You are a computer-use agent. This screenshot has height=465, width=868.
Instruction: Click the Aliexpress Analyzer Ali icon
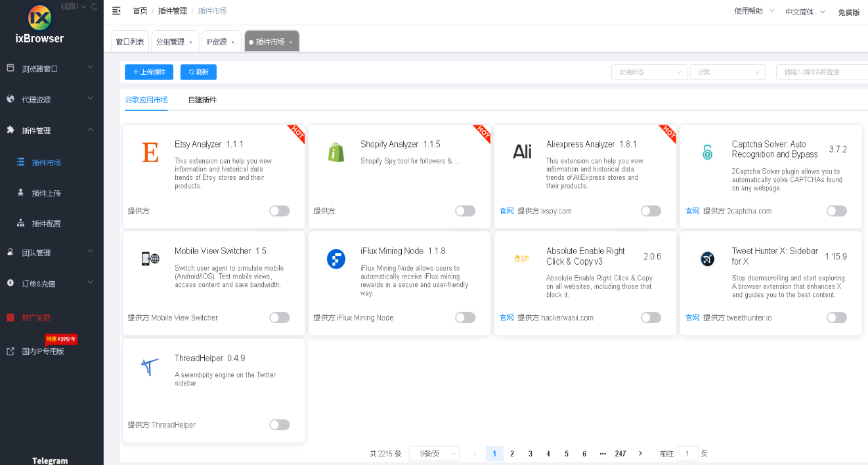(522, 152)
